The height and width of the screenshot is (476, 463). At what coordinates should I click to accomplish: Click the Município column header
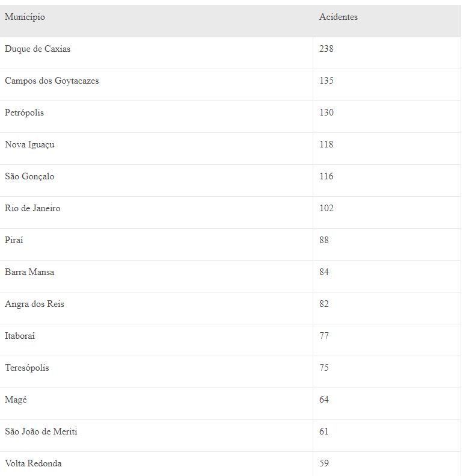click(25, 17)
